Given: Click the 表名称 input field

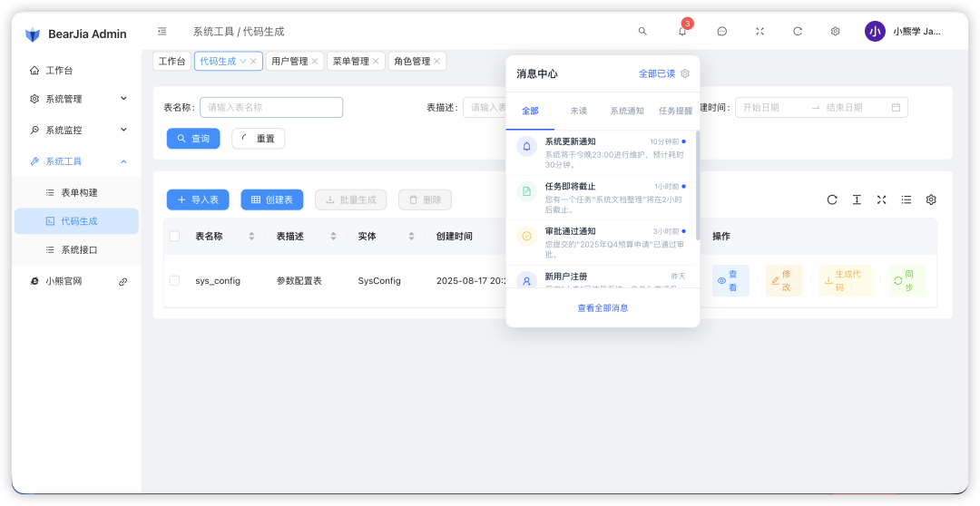Looking at the screenshot, I should click(270, 107).
